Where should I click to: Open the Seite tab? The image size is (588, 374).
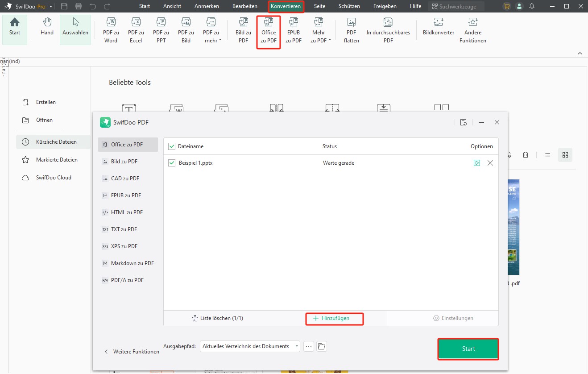click(x=319, y=6)
